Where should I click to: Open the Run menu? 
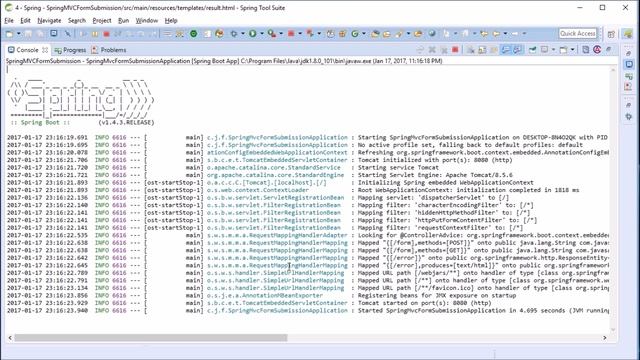123,20
